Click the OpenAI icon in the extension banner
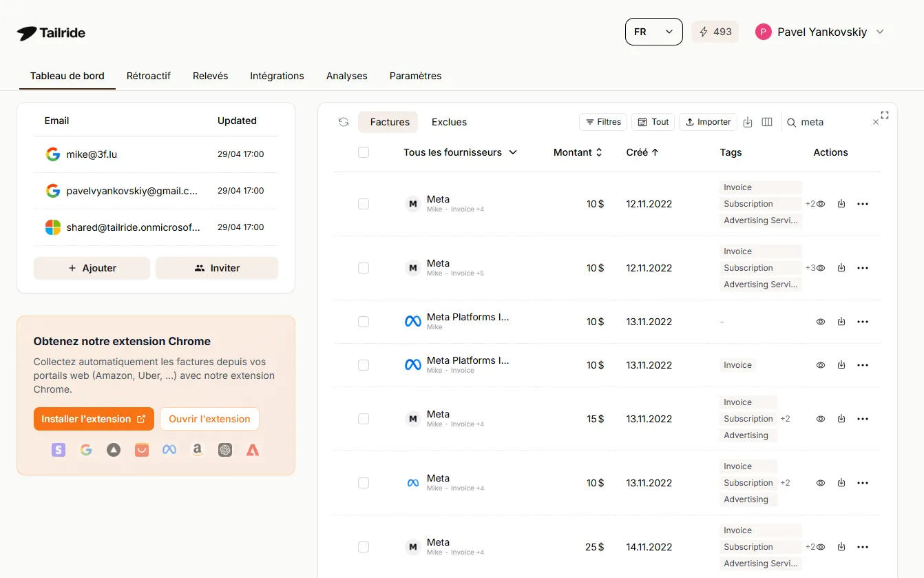The height and width of the screenshot is (578, 924). [x=224, y=449]
